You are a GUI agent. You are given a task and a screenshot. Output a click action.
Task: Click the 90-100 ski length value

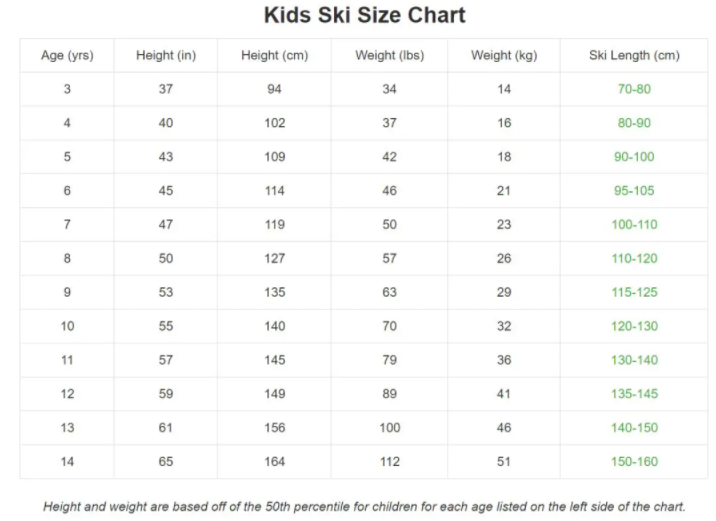point(634,157)
